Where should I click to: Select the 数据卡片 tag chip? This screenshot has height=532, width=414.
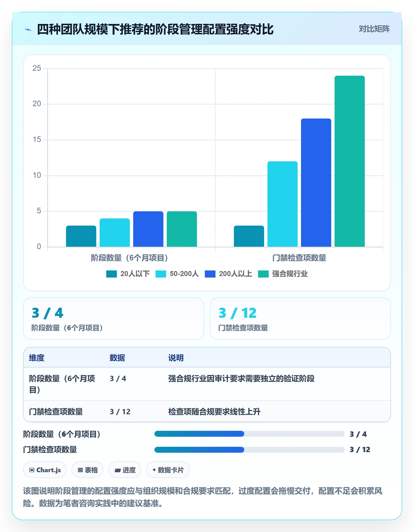168,470
